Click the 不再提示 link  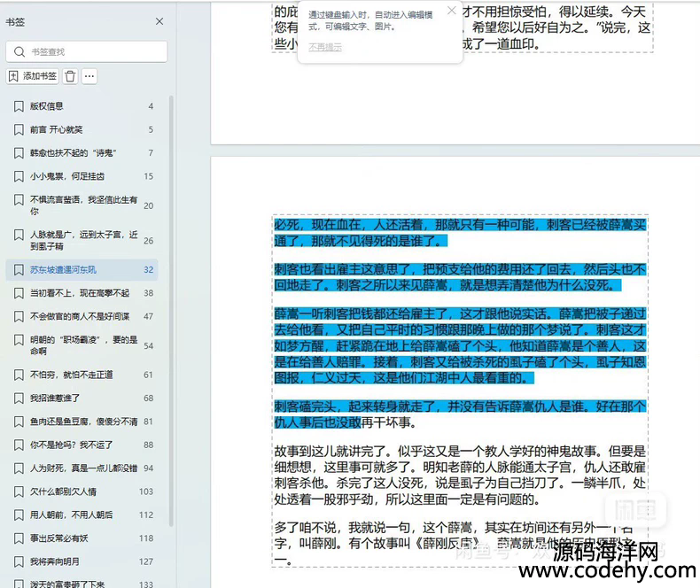[325, 47]
